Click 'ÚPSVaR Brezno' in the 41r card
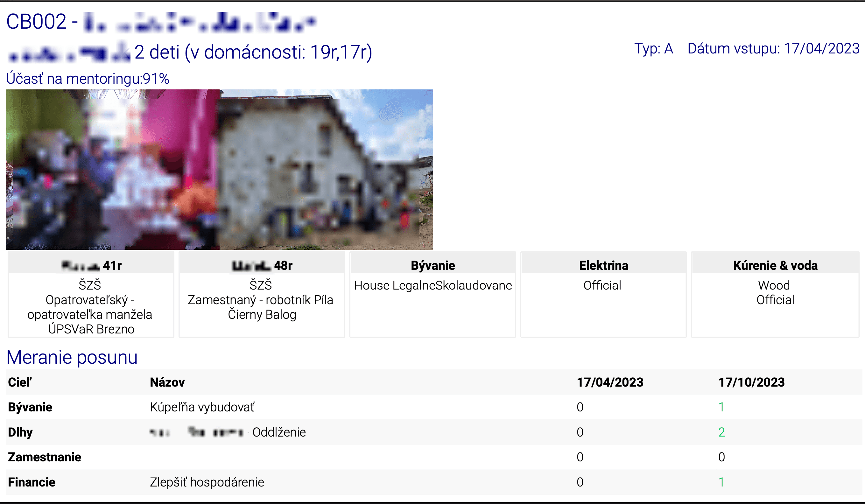Viewport: 865px width, 504px height. tap(91, 329)
